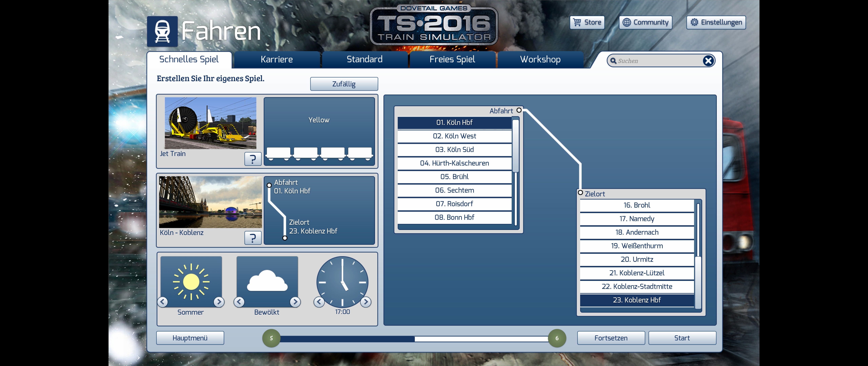
Task: Switch weather to previous option arrow
Action: pyautogui.click(x=239, y=302)
